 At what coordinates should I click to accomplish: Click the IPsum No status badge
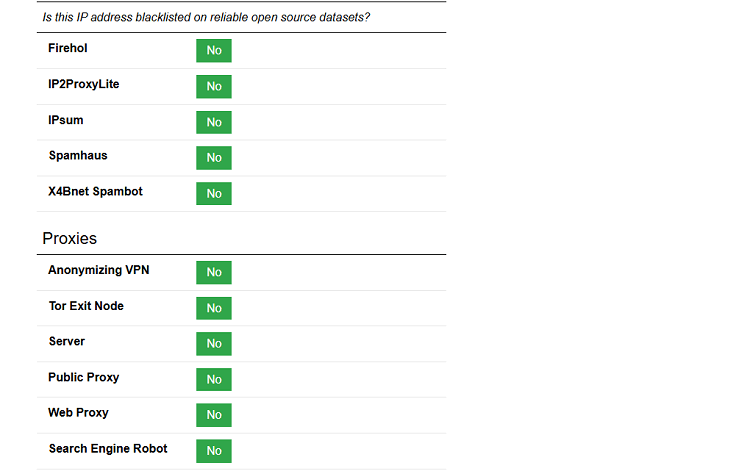(x=214, y=122)
